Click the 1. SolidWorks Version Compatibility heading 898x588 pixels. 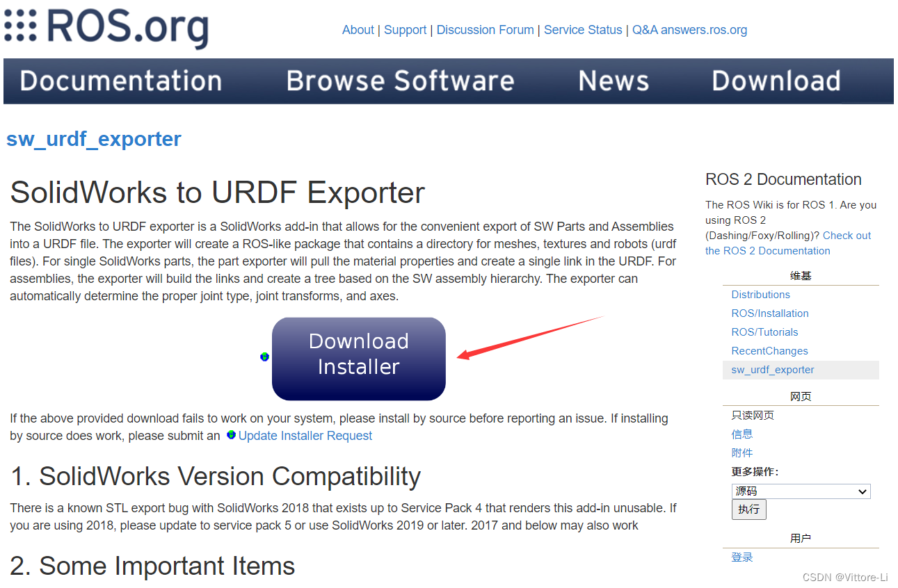[x=216, y=477]
